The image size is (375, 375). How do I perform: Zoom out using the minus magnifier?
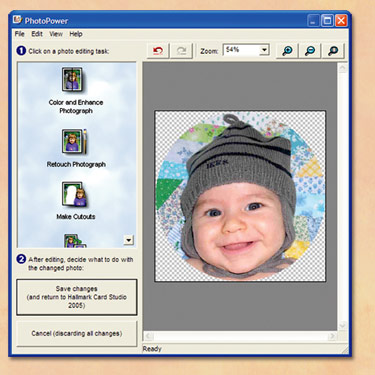point(310,51)
